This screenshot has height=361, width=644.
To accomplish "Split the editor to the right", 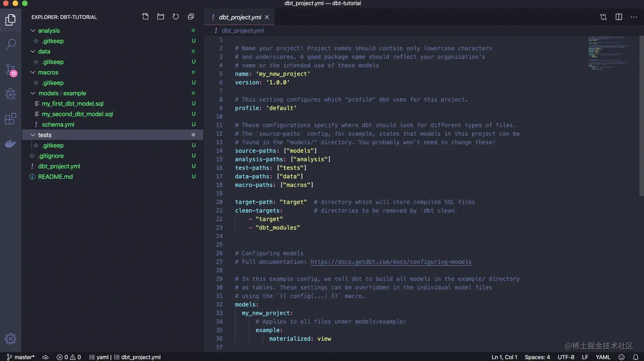I will pos(618,17).
